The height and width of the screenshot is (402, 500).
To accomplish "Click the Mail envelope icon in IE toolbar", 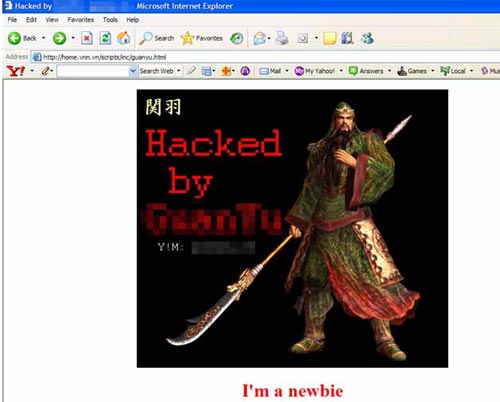I will [x=259, y=38].
